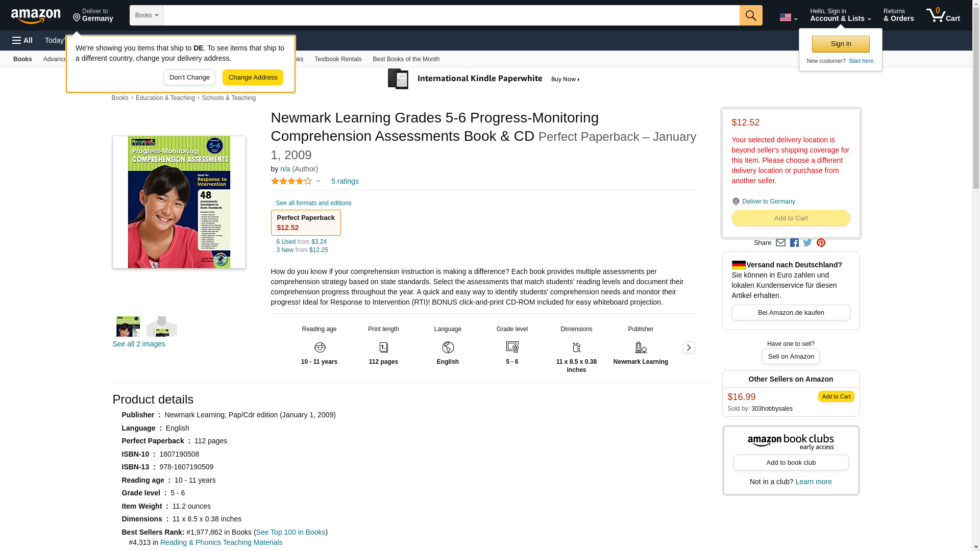The image size is (980, 551).
Task: Open See Top 100 in Books link
Action: coord(290,532)
